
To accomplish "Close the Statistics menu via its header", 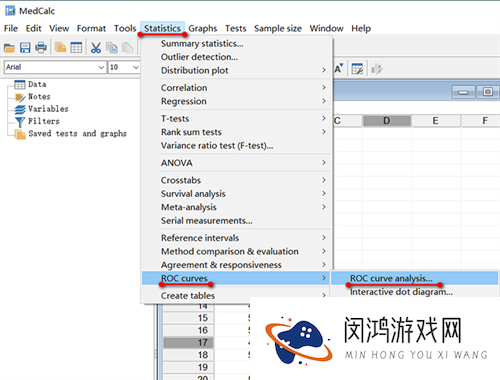I will click(162, 28).
